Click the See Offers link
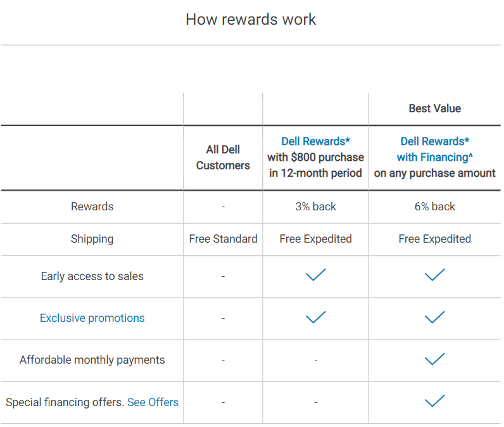 pos(153,402)
